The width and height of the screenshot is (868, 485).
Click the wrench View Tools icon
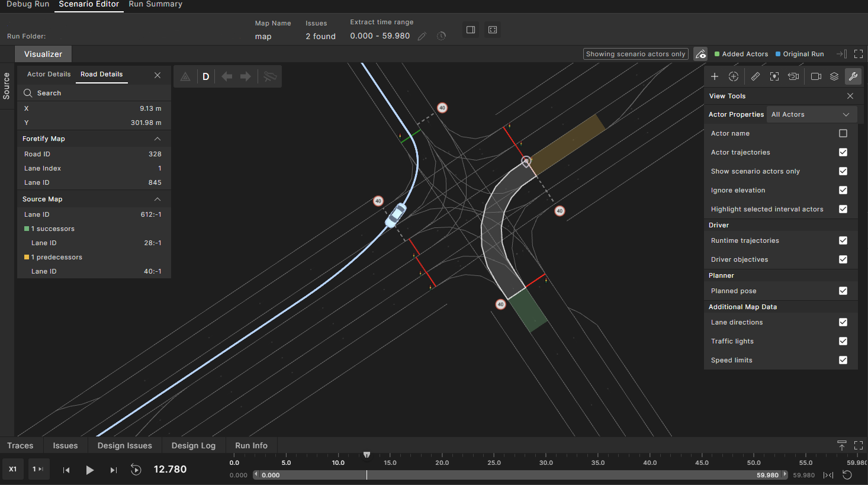point(853,76)
